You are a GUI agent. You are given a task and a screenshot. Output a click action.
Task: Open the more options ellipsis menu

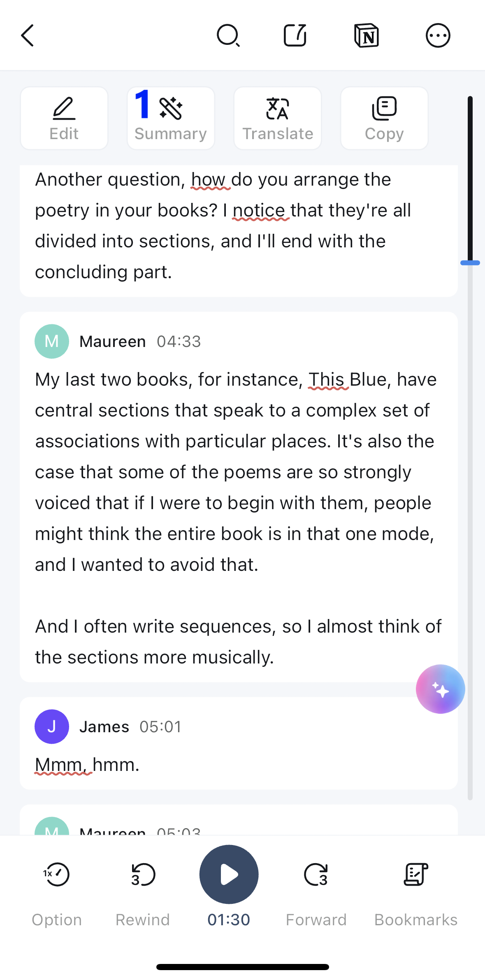coord(438,35)
